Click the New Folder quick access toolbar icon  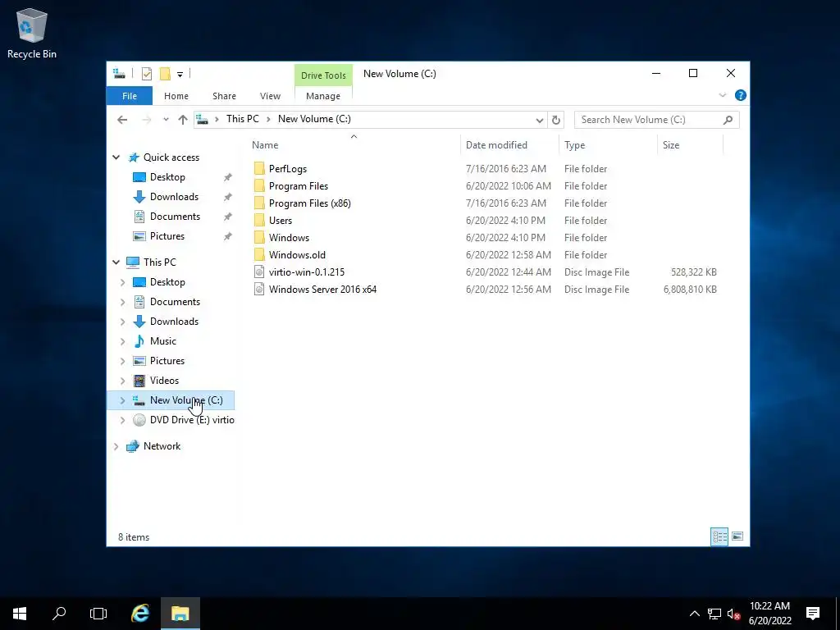click(165, 74)
